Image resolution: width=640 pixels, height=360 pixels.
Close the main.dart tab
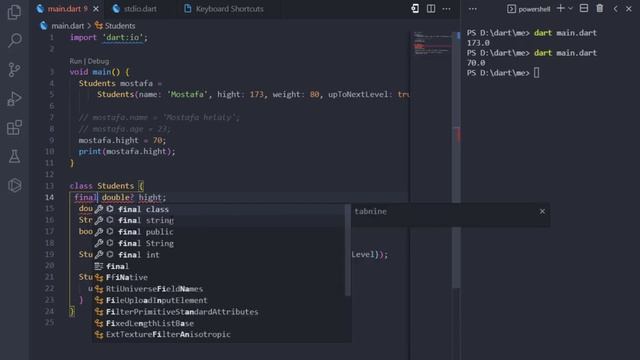96,9
